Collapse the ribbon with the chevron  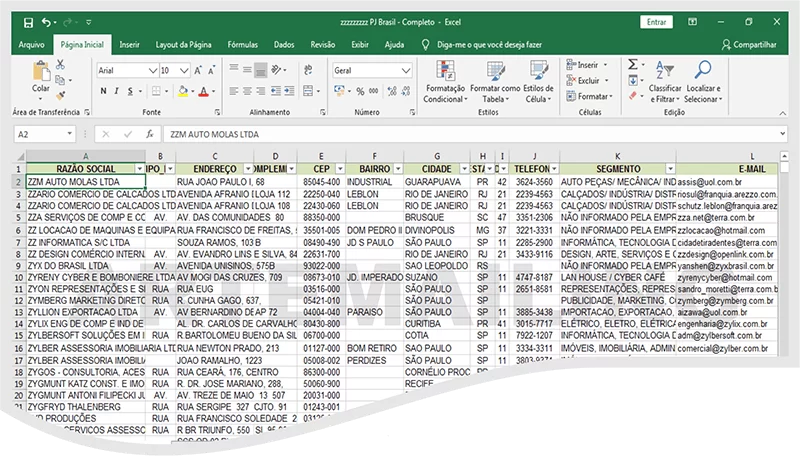pos(783,113)
